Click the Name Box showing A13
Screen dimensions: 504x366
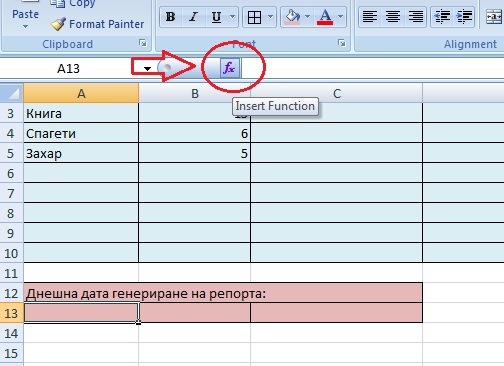tap(68, 69)
